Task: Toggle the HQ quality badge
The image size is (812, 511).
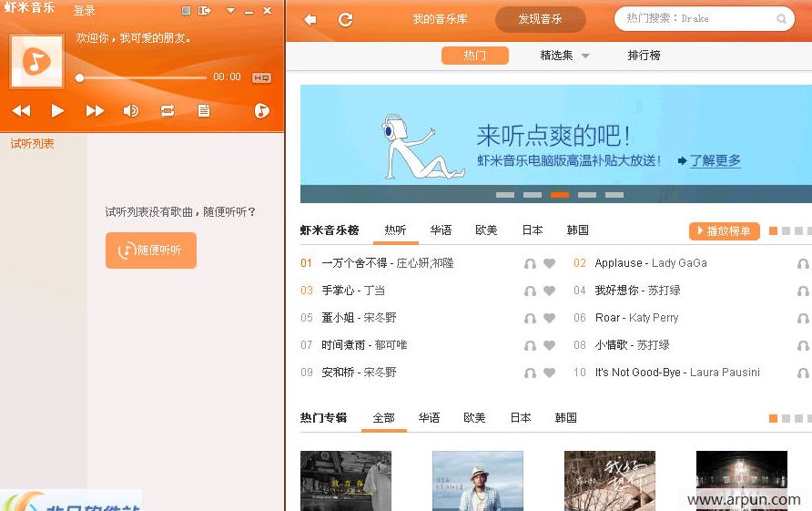Action: click(261, 77)
